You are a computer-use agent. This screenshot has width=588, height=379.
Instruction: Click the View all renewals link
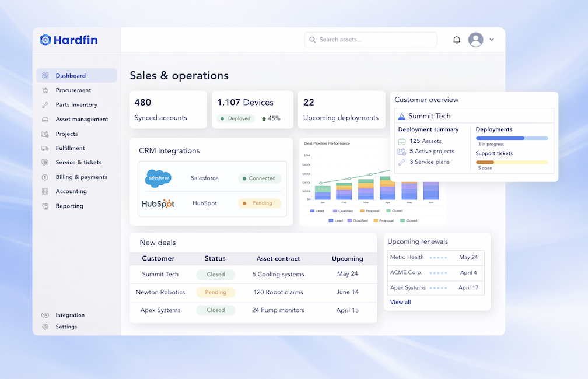(x=400, y=301)
